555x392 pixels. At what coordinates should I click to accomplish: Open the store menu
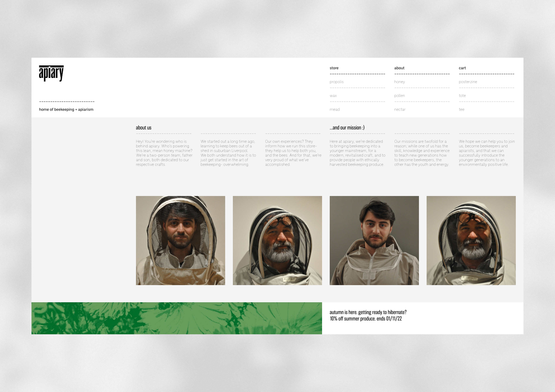(334, 68)
